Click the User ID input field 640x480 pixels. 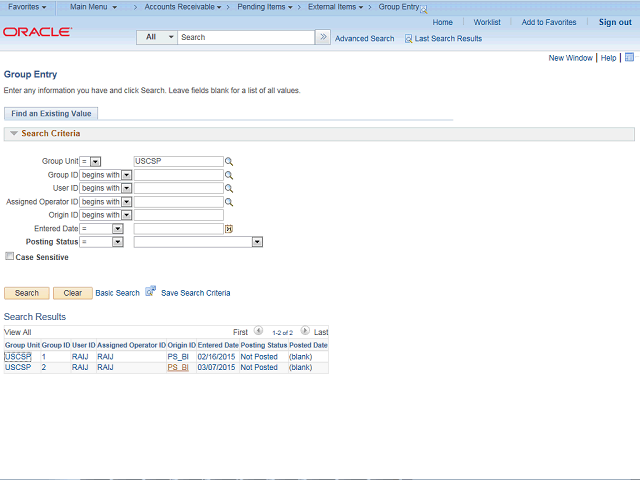[x=179, y=188]
